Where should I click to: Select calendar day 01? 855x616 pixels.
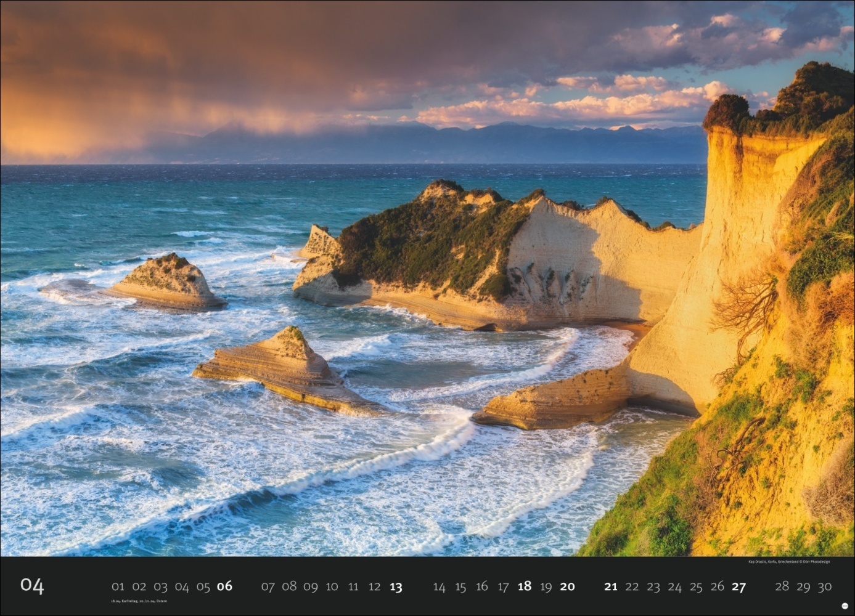pos(118,587)
